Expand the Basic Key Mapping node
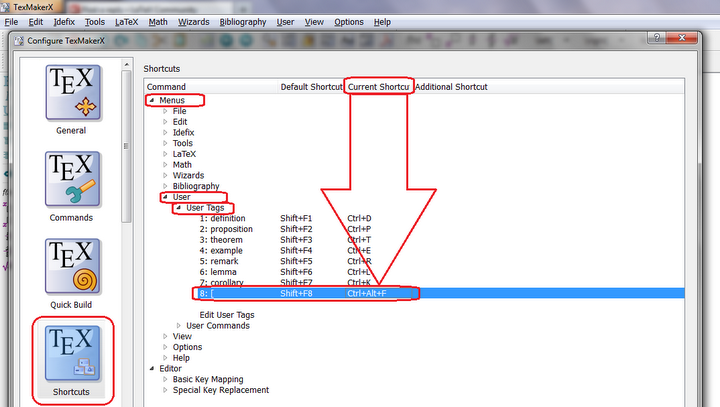 [165, 379]
